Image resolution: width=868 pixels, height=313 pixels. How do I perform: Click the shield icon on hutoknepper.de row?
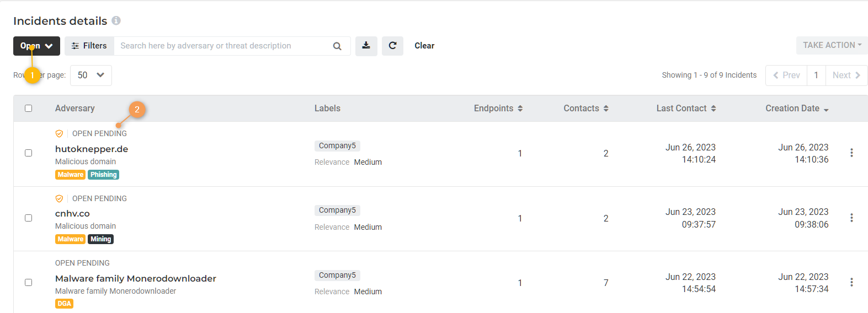pos(59,133)
